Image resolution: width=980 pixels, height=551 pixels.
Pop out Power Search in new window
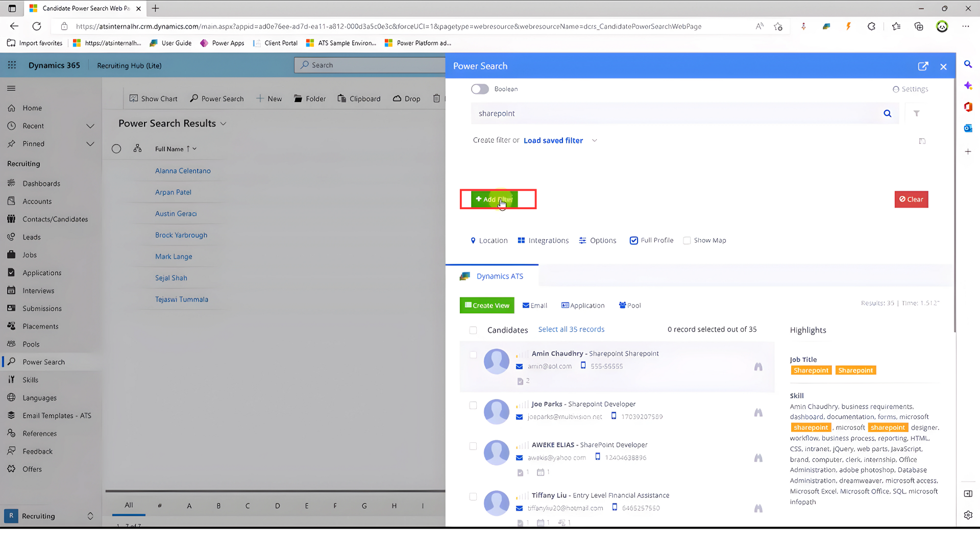click(x=923, y=66)
